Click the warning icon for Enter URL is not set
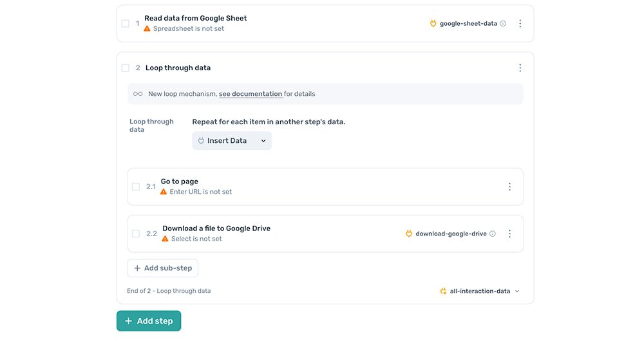The width and height of the screenshot is (644, 341). coord(164,192)
